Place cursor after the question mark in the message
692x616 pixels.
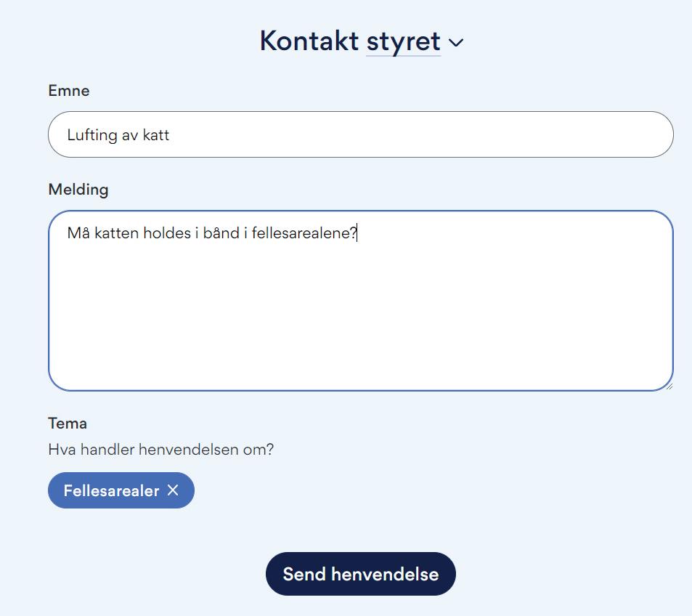[358, 233]
